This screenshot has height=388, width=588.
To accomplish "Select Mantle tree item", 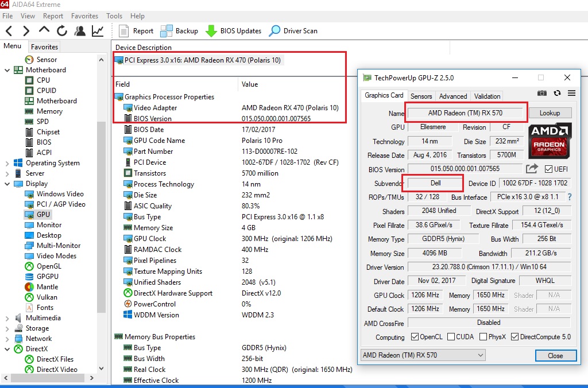I will (x=41, y=287).
